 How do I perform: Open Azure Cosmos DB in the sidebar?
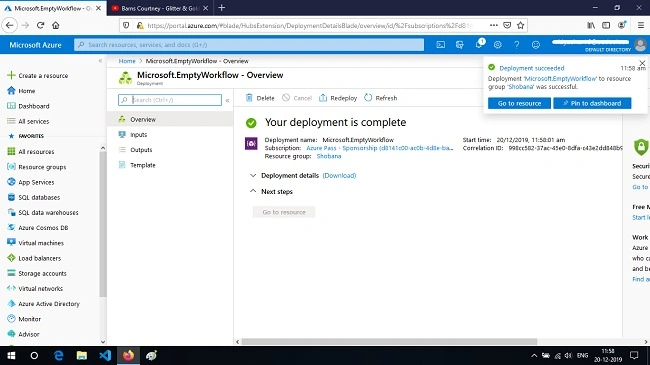(x=38, y=228)
